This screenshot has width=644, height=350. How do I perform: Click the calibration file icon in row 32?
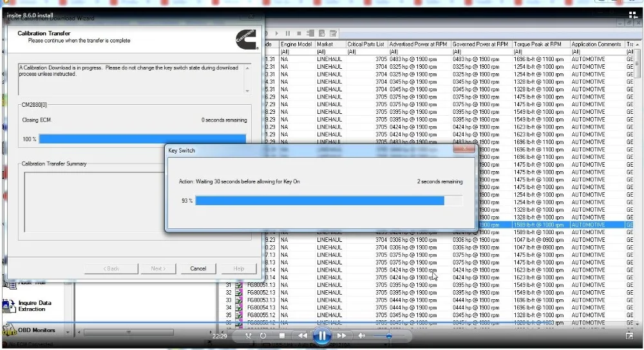239,293
